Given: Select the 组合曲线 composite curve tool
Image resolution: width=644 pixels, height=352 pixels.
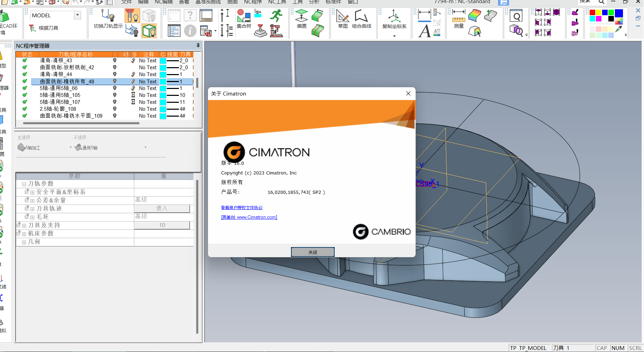Looking at the screenshot, I should (x=362, y=19).
